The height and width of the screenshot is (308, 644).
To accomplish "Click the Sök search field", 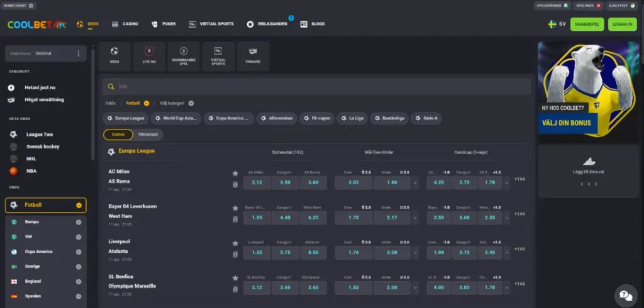I will point(314,86).
